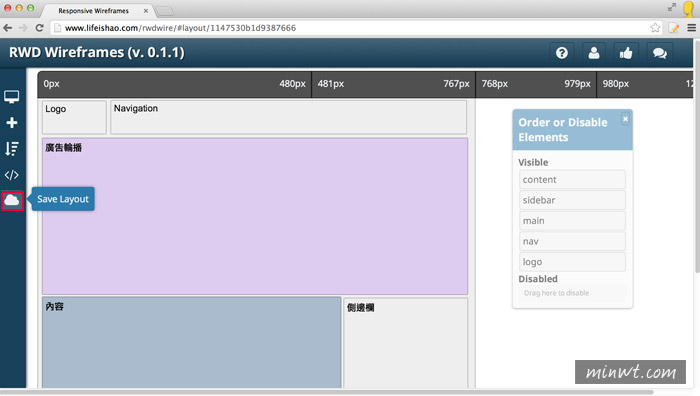Reload the page with refresh icon
Viewport: 700px width, 396px height.
tap(39, 28)
